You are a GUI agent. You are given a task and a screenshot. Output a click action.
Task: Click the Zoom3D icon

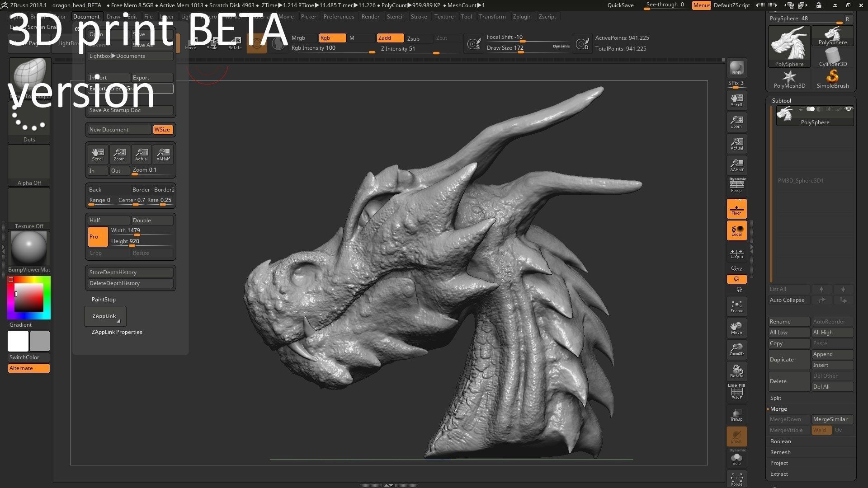coord(736,349)
